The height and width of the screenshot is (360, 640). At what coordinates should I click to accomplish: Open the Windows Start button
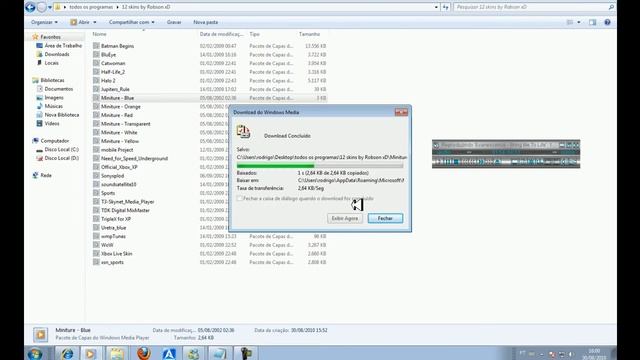click(x=35, y=353)
